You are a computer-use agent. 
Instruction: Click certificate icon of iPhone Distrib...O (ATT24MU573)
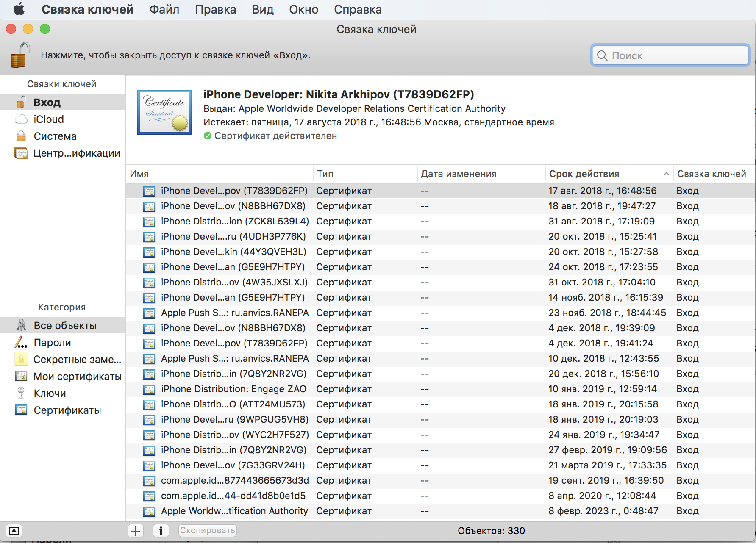pos(149,404)
